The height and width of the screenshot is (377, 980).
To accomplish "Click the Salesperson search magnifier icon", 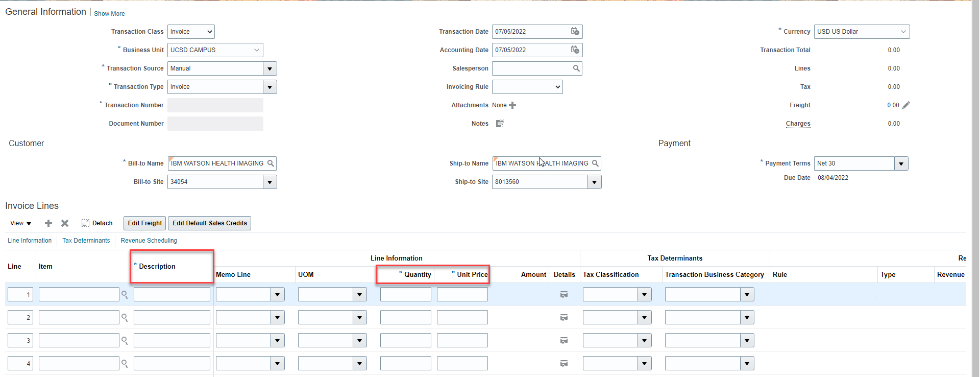I will pyautogui.click(x=576, y=68).
